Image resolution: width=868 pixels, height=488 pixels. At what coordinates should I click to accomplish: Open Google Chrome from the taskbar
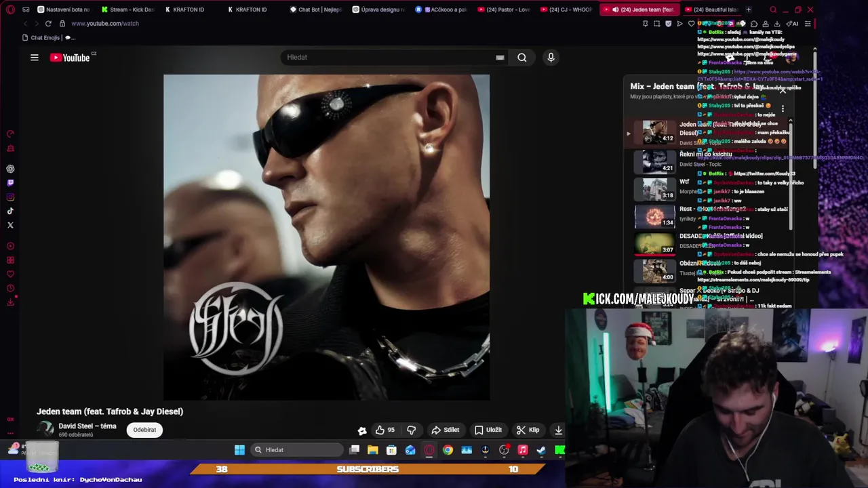(448, 450)
